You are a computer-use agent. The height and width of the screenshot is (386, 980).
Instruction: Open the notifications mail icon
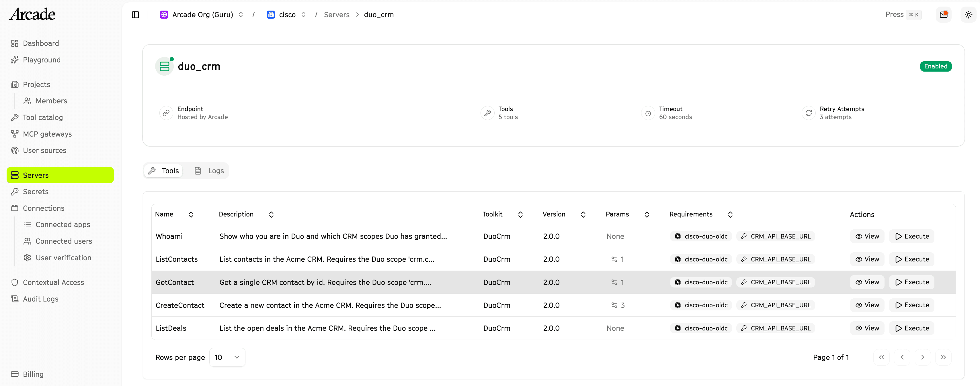pos(944,14)
